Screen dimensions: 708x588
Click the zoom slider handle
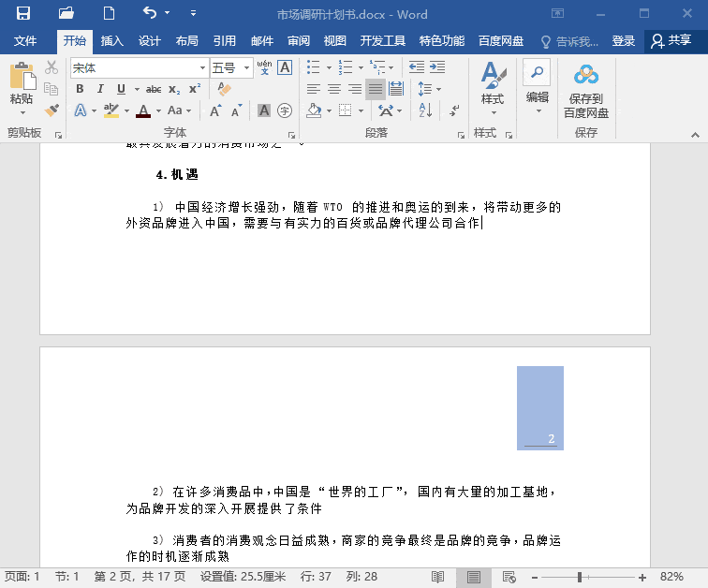tap(580, 577)
